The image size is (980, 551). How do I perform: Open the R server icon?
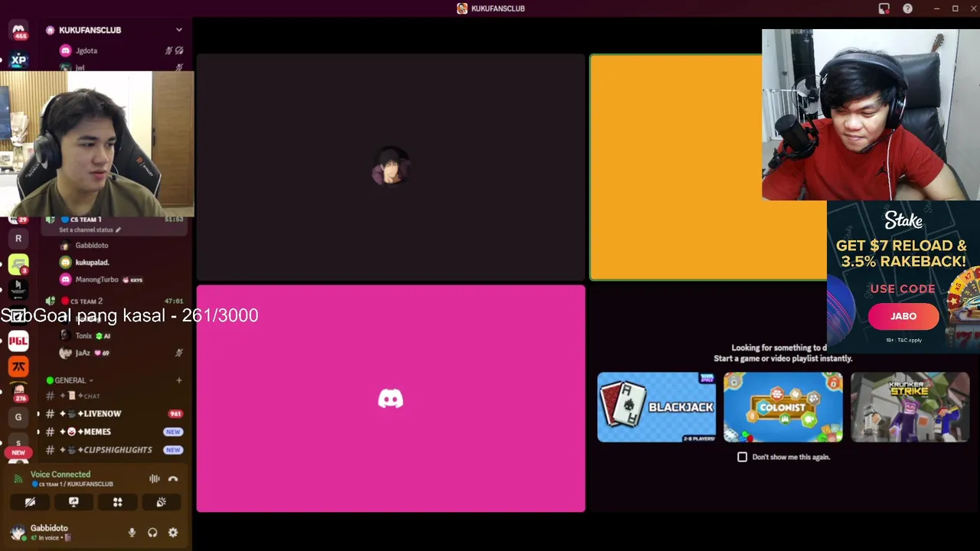click(x=18, y=238)
